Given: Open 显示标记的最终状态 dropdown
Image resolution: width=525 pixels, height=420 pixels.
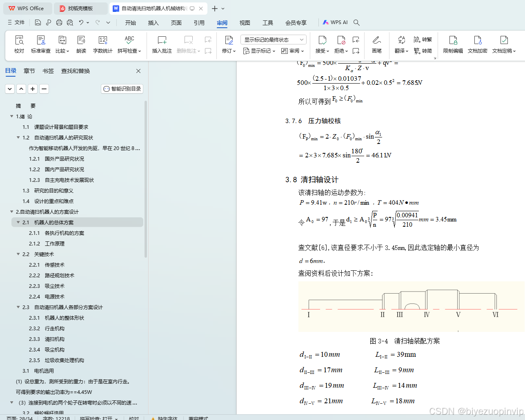Looking at the screenshot, I should (x=273, y=40).
